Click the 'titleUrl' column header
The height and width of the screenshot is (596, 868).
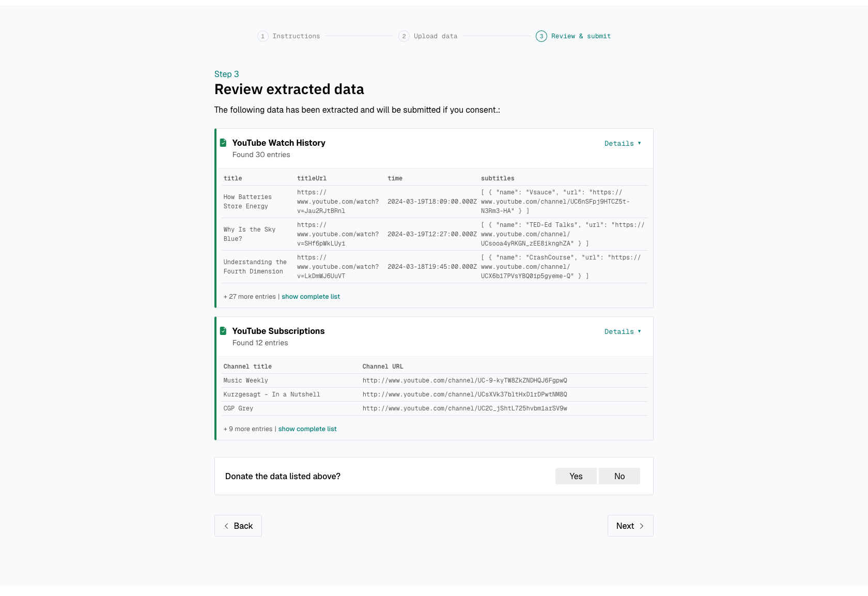312,178
